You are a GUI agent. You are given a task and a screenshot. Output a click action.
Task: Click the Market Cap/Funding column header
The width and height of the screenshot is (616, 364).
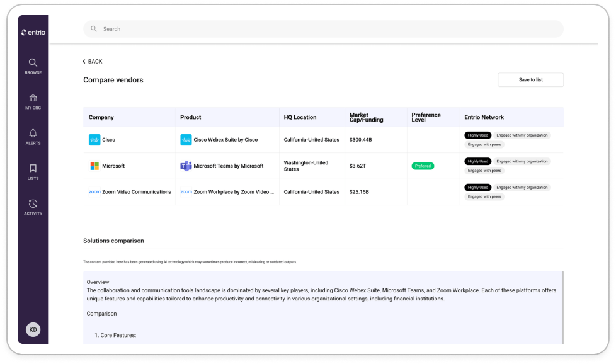(368, 117)
